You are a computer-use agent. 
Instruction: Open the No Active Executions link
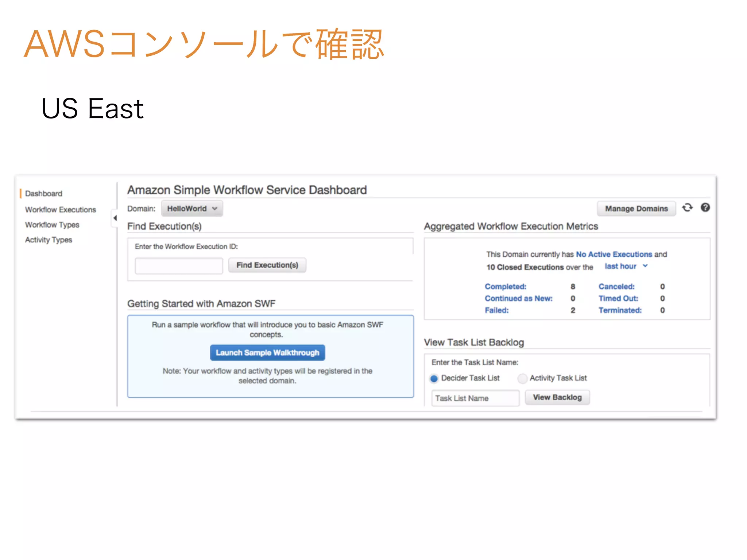[614, 254]
